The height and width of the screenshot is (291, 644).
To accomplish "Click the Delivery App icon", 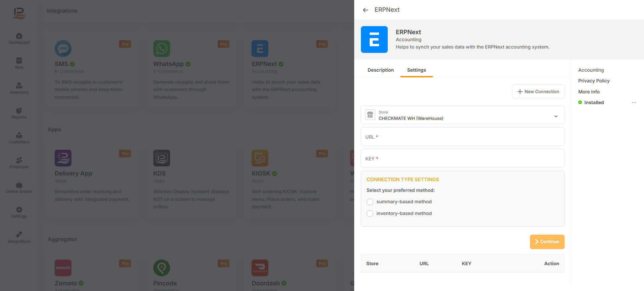I will (x=63, y=158).
